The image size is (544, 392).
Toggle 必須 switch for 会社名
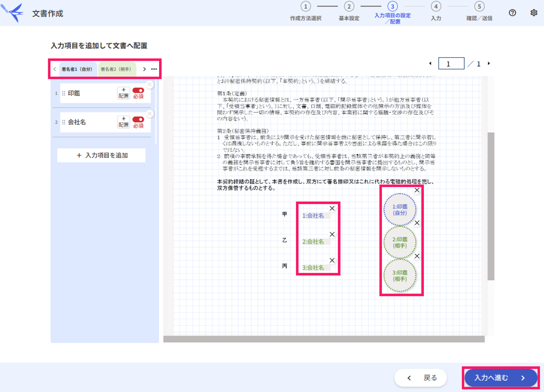point(138,119)
